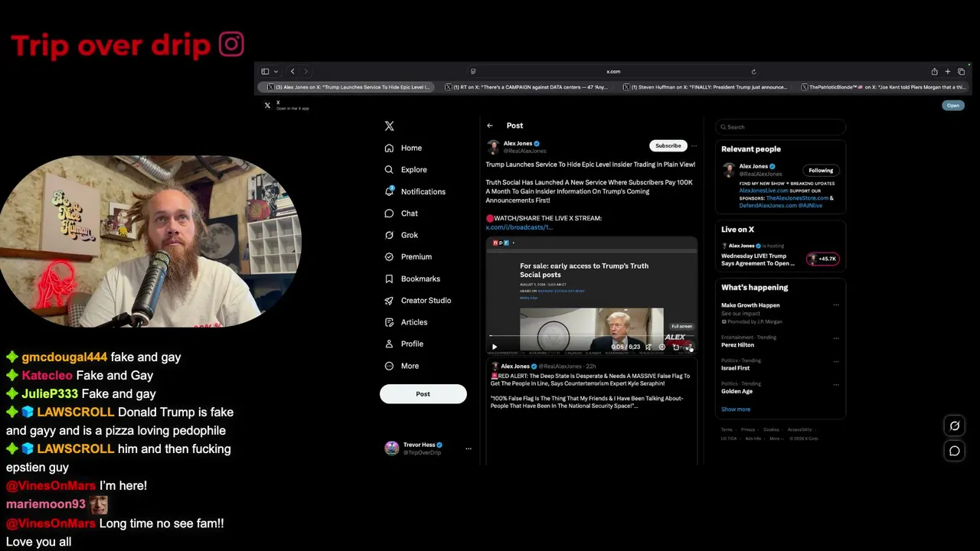The height and width of the screenshot is (551, 980).
Task: Enter full screen on the video
Action: 689,347
